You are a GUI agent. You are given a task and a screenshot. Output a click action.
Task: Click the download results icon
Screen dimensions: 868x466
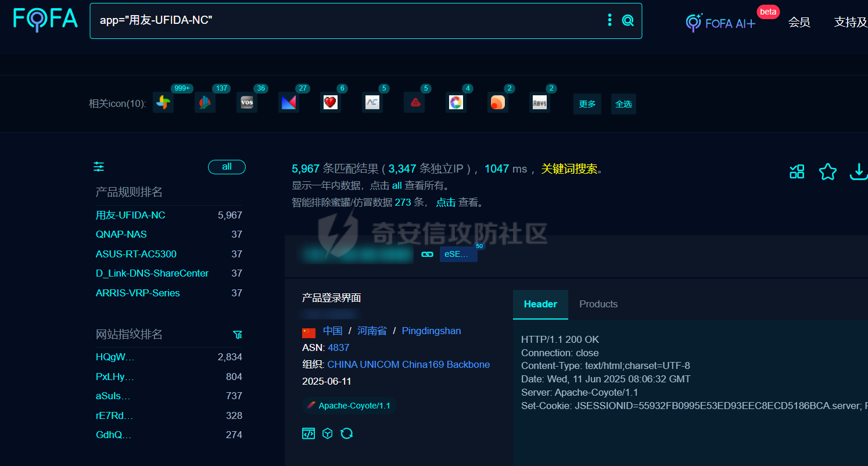(x=859, y=171)
